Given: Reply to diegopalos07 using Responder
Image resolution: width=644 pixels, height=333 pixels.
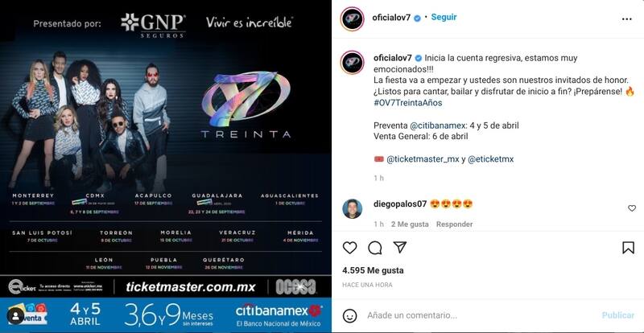Looking at the screenshot, I should pyautogui.click(x=454, y=224).
